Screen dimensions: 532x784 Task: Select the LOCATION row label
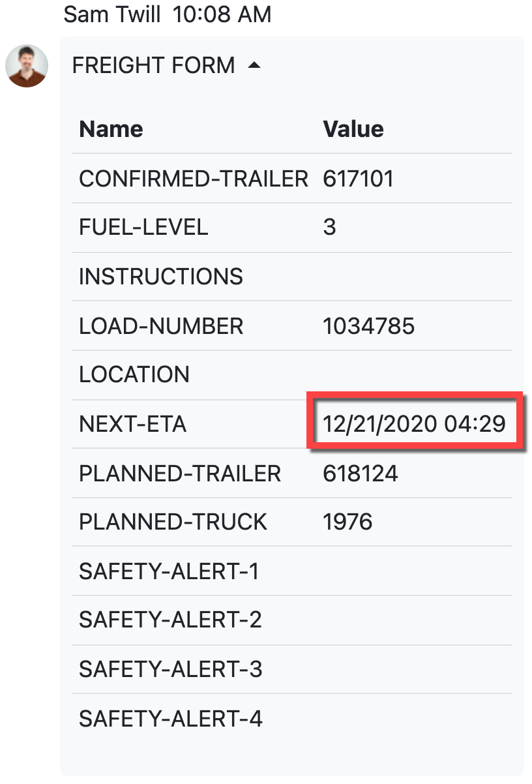coord(134,374)
